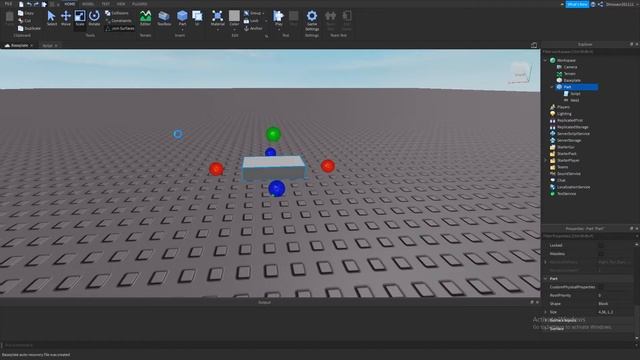Switch to the Baseplate document tab
Screen dimensions: 640x360
19,45
